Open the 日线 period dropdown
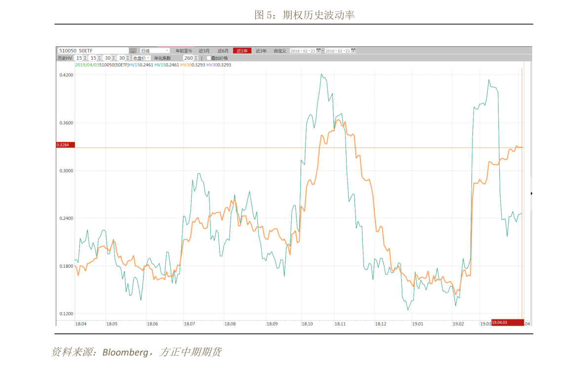Image resolution: width=588 pixels, height=368 pixels. click(155, 51)
